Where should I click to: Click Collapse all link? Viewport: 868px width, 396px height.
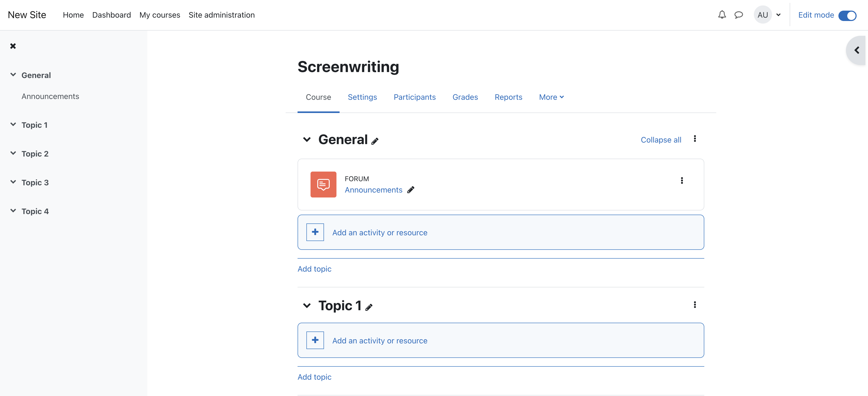click(x=660, y=140)
